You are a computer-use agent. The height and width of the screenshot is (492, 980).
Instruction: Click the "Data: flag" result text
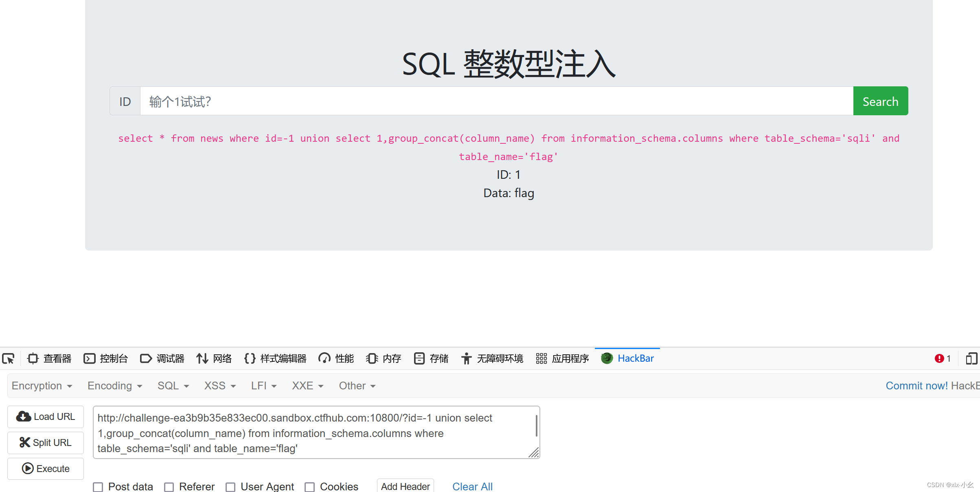click(x=509, y=193)
